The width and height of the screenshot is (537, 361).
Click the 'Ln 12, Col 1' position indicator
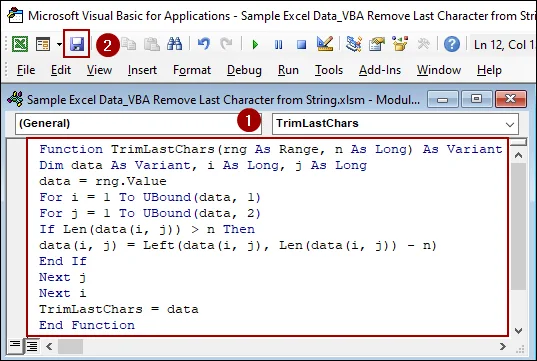(503, 45)
